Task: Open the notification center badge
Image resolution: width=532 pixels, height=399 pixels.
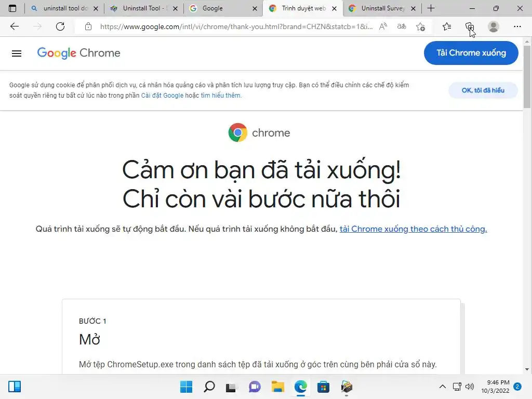Action: (517, 387)
